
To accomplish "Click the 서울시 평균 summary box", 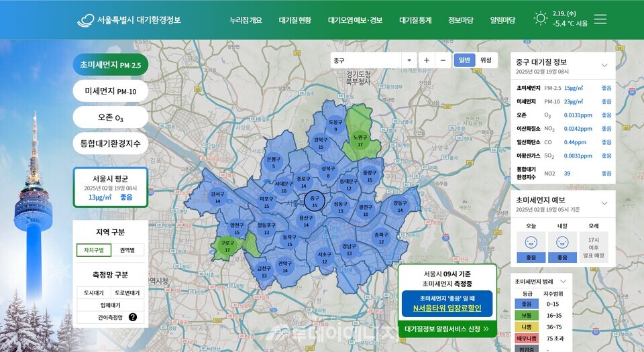I will (111, 188).
